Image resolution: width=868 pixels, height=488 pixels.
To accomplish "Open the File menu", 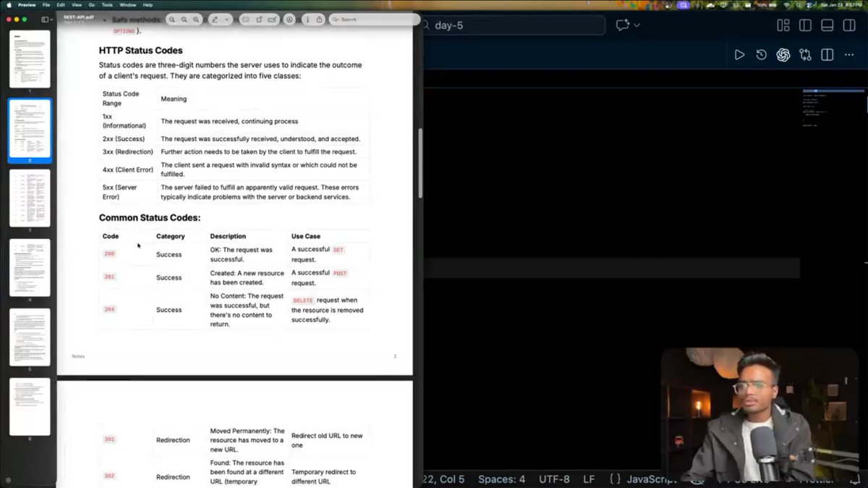I will click(46, 5).
